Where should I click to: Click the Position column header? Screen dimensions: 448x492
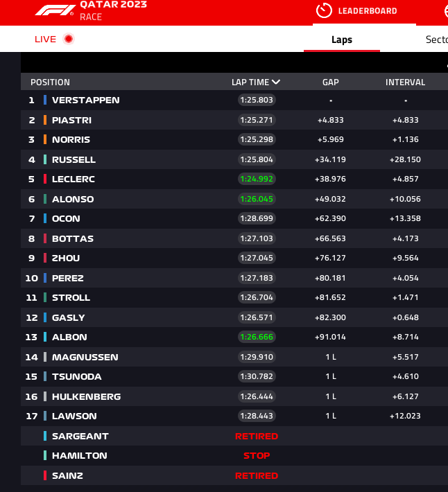click(x=50, y=82)
